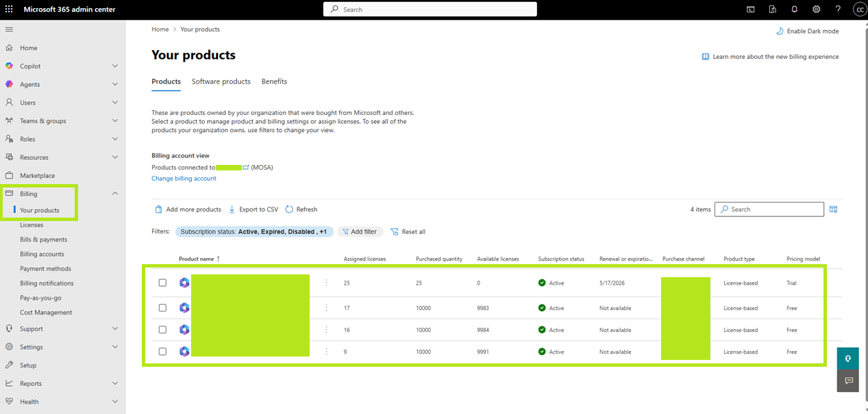Tick checkbox for the Trial product row
This screenshot has height=414, width=868.
click(162, 283)
